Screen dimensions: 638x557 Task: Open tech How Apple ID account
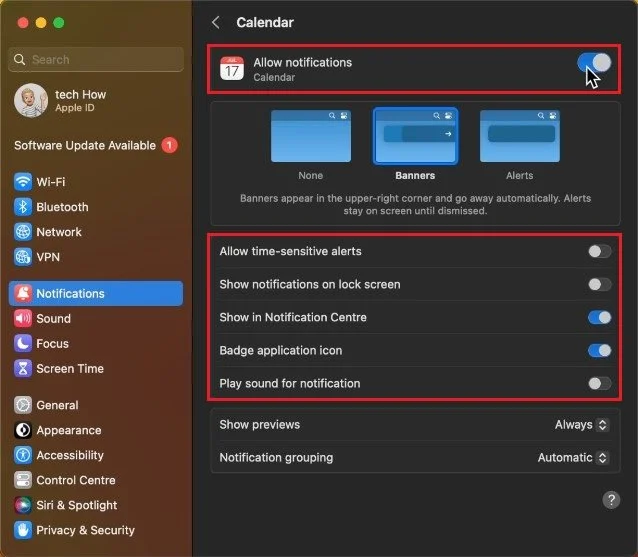(96, 100)
